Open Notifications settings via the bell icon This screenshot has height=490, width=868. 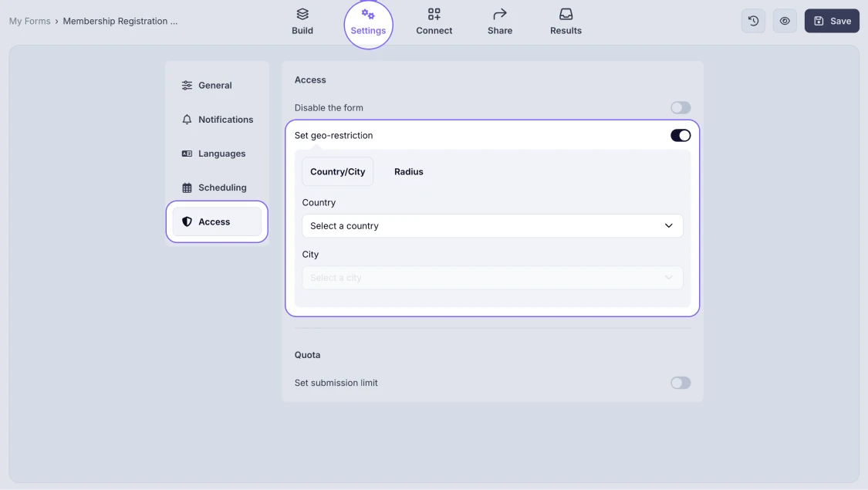pos(187,120)
